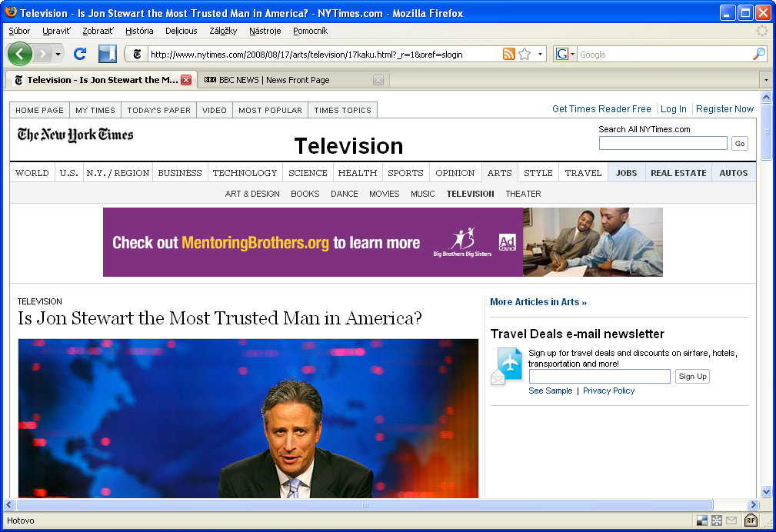This screenshot has height=532, width=776.
Task: Open the OPINION section
Action: coord(455,173)
